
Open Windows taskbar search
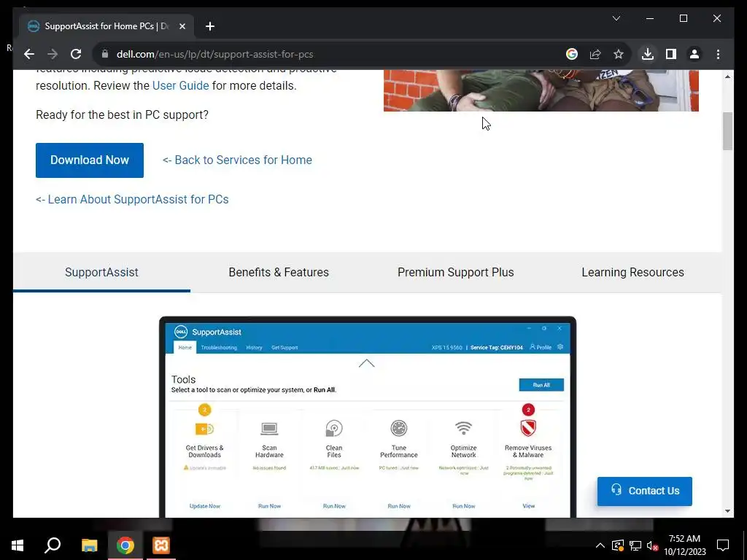point(53,545)
